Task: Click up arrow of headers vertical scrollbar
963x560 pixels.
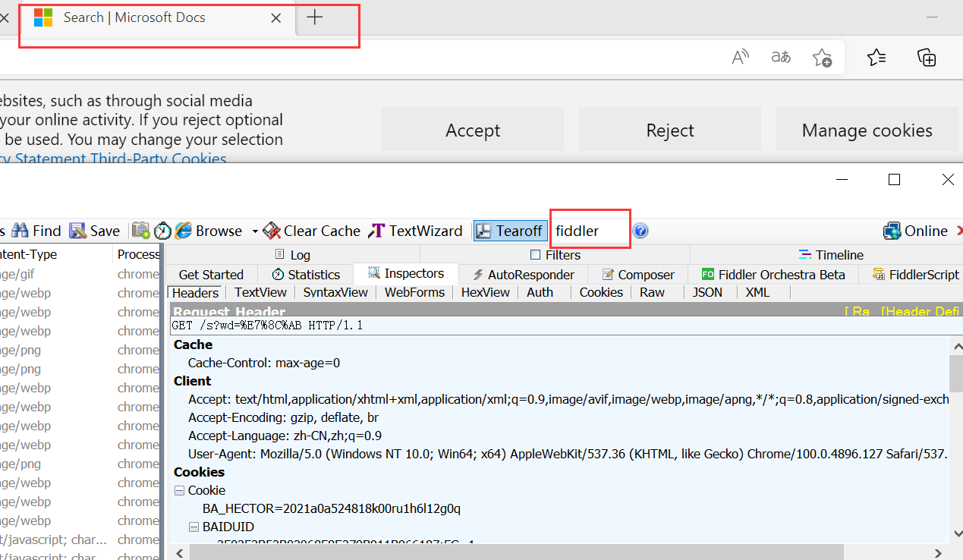Action: 956,346
